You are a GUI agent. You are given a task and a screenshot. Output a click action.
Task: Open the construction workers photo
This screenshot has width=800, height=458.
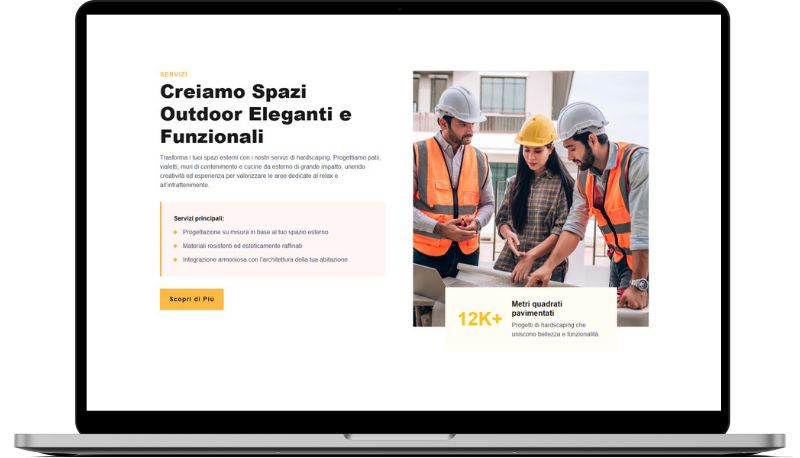[531, 198]
